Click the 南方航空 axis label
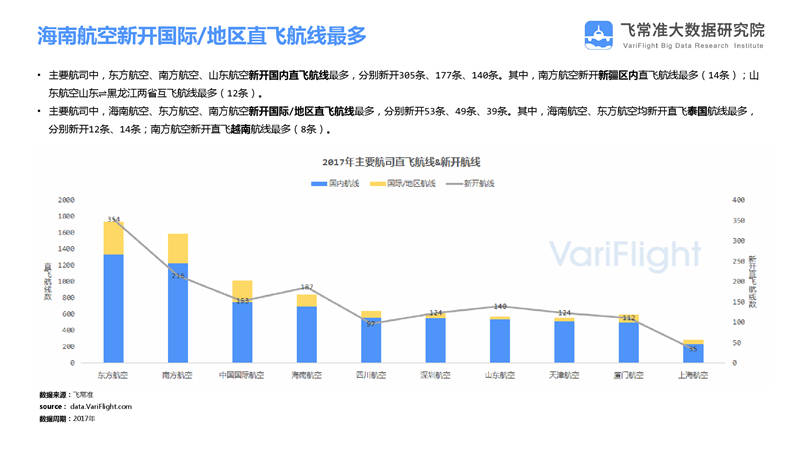The height and width of the screenshot is (455, 800). click(x=177, y=375)
